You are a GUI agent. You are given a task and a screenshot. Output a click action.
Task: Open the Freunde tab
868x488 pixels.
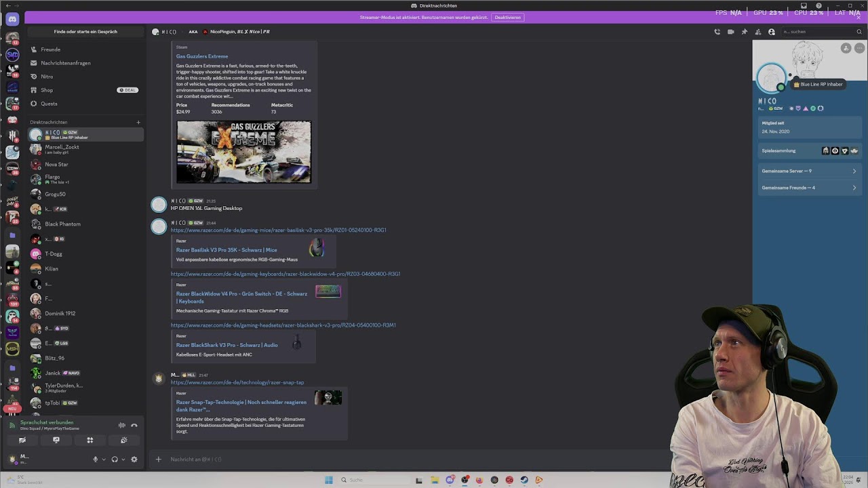85,49
